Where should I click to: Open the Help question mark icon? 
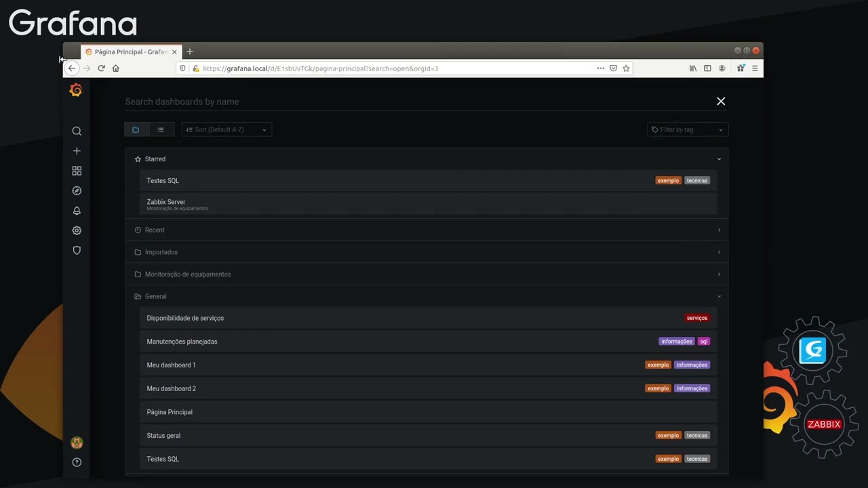(x=77, y=462)
